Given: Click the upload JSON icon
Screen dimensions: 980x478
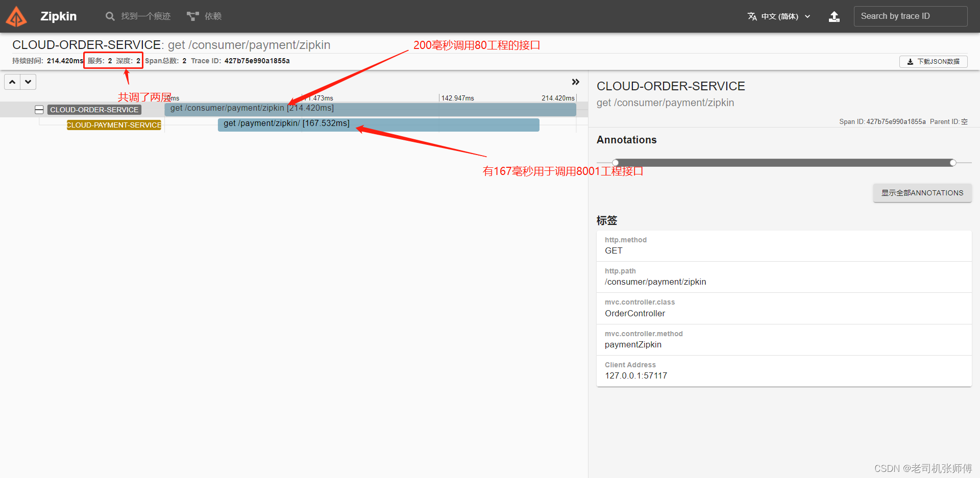Looking at the screenshot, I should (x=834, y=16).
